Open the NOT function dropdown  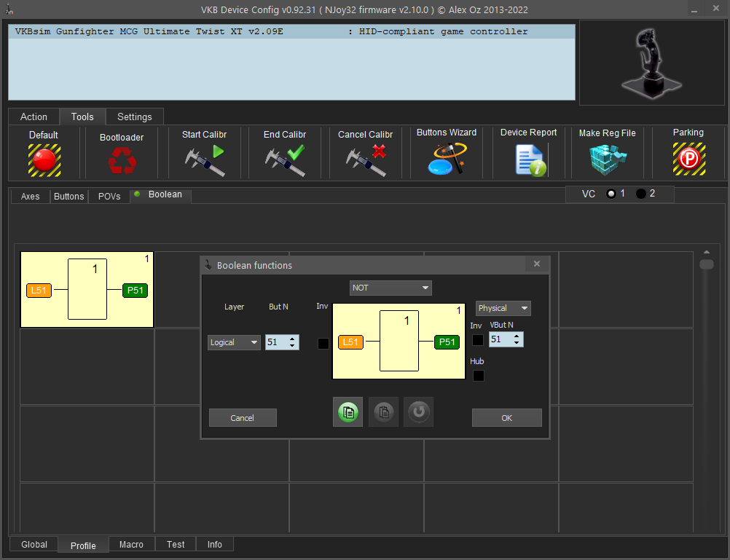[x=390, y=288]
